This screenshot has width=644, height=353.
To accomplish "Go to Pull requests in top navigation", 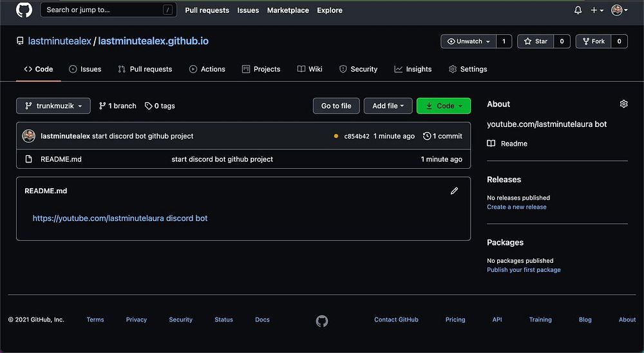I will [207, 10].
